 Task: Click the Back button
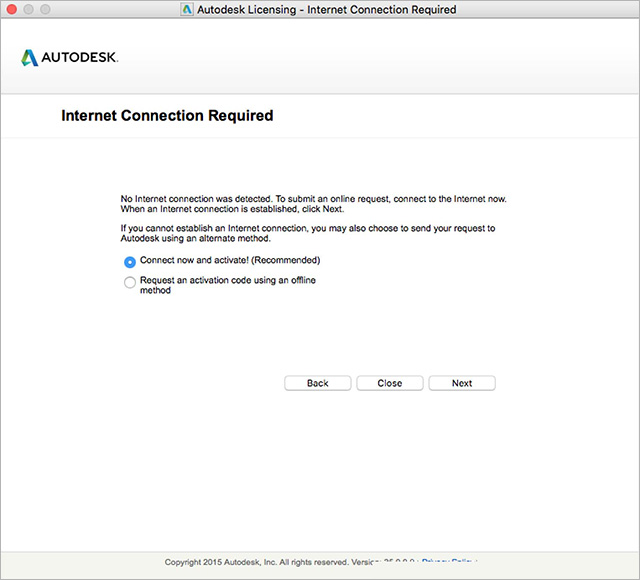tap(318, 383)
